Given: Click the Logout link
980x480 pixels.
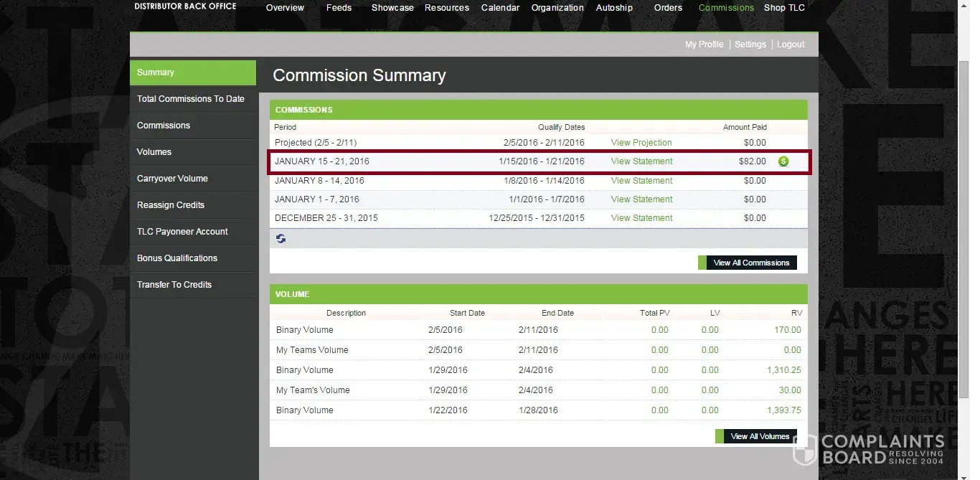Looking at the screenshot, I should pos(791,44).
